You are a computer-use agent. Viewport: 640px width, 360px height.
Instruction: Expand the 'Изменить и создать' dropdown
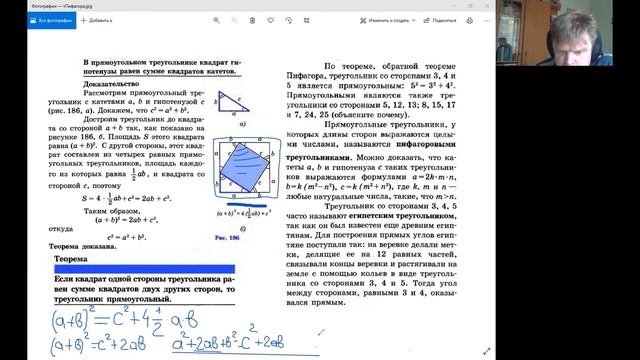387,20
